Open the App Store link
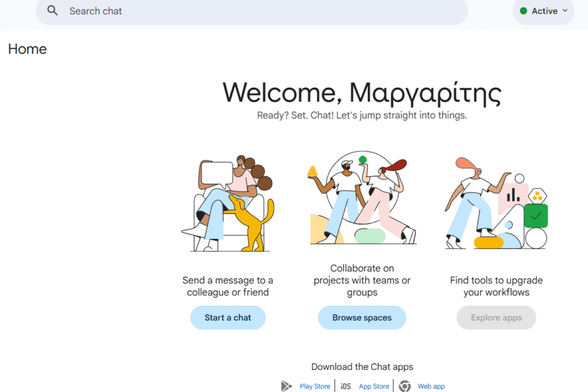This screenshot has height=392, width=588. [374, 386]
